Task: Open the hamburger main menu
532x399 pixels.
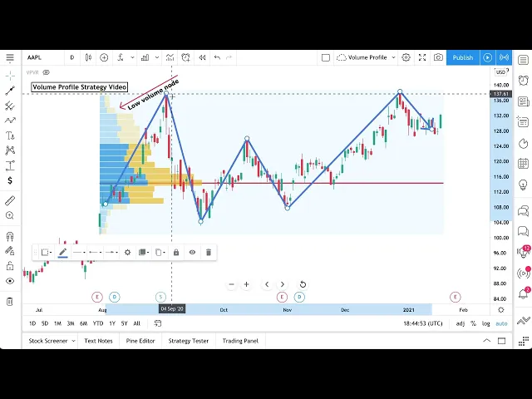Action: point(10,57)
